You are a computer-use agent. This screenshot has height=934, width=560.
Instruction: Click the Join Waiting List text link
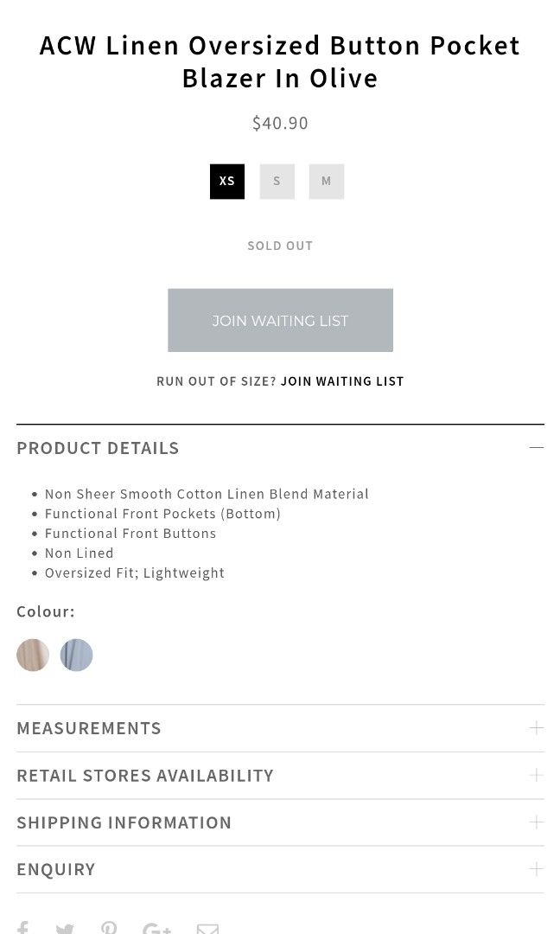(342, 381)
